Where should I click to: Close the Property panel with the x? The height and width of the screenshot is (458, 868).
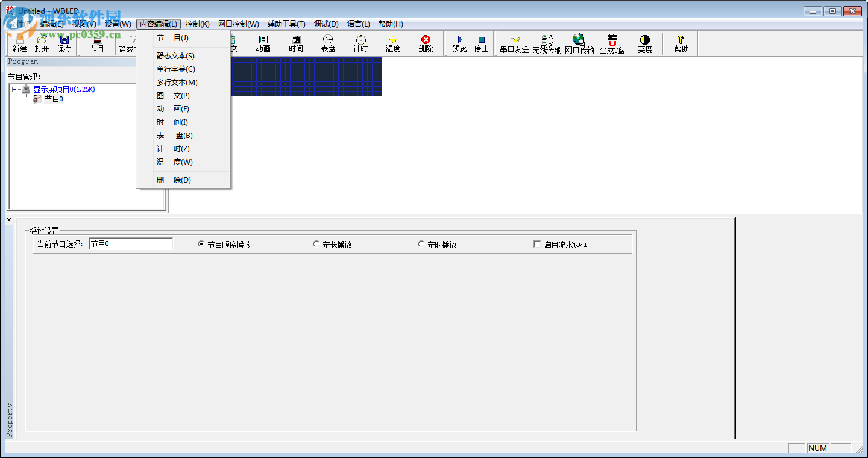pos(9,220)
